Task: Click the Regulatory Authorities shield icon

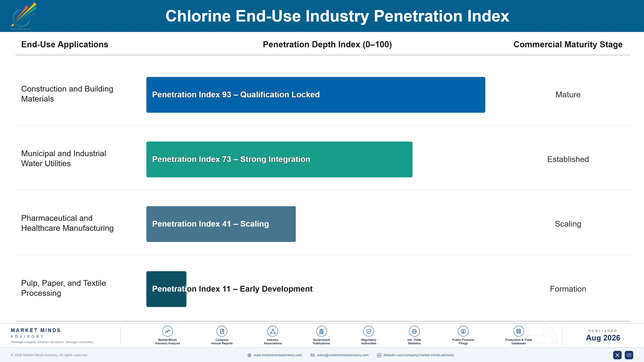Action: (x=368, y=331)
